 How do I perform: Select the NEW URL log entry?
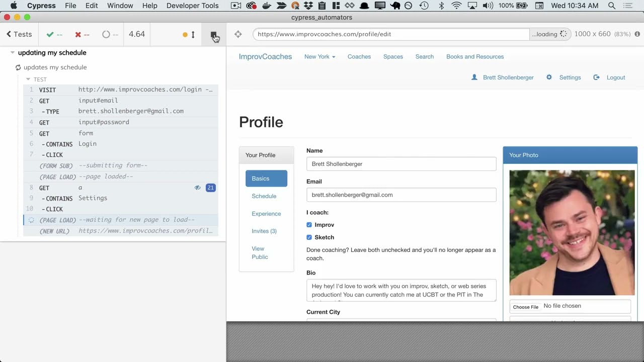click(121, 231)
